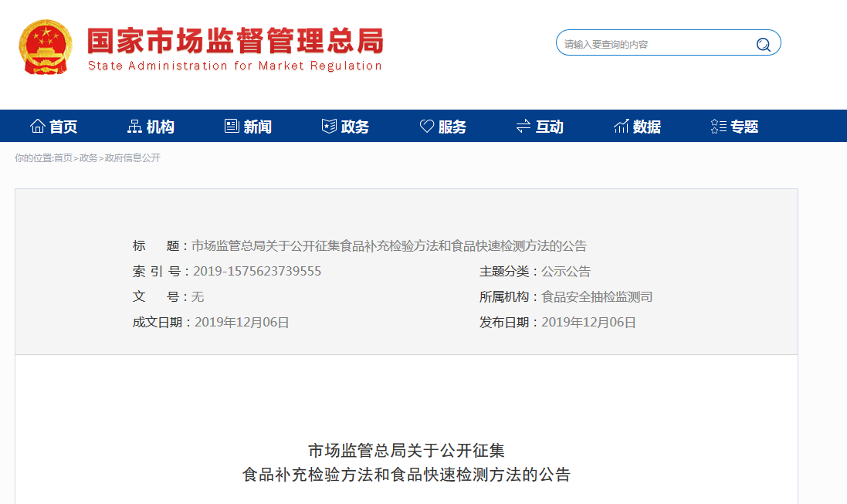Click the 文号 value 无
Viewport: 847px width, 504px height.
198,296
